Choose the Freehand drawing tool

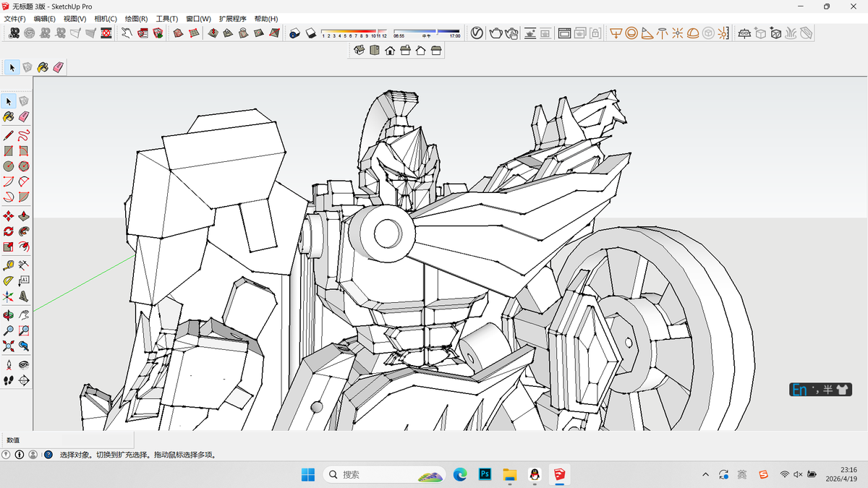click(x=24, y=135)
